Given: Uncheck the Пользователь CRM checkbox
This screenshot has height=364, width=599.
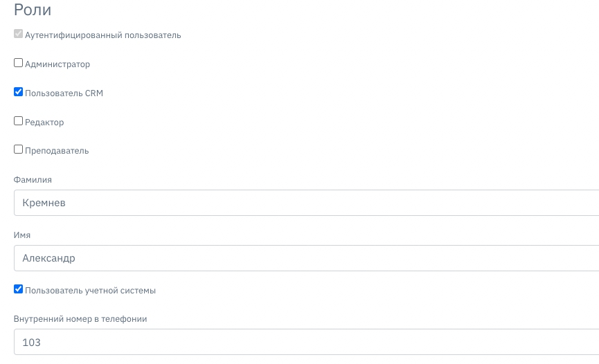Looking at the screenshot, I should (18, 91).
